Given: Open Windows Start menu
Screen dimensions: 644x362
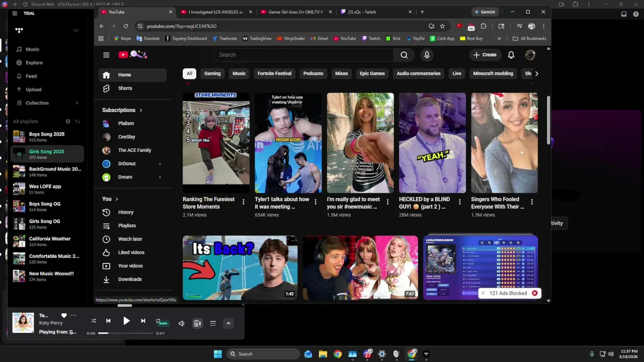Looking at the screenshot, I should click(218, 354).
